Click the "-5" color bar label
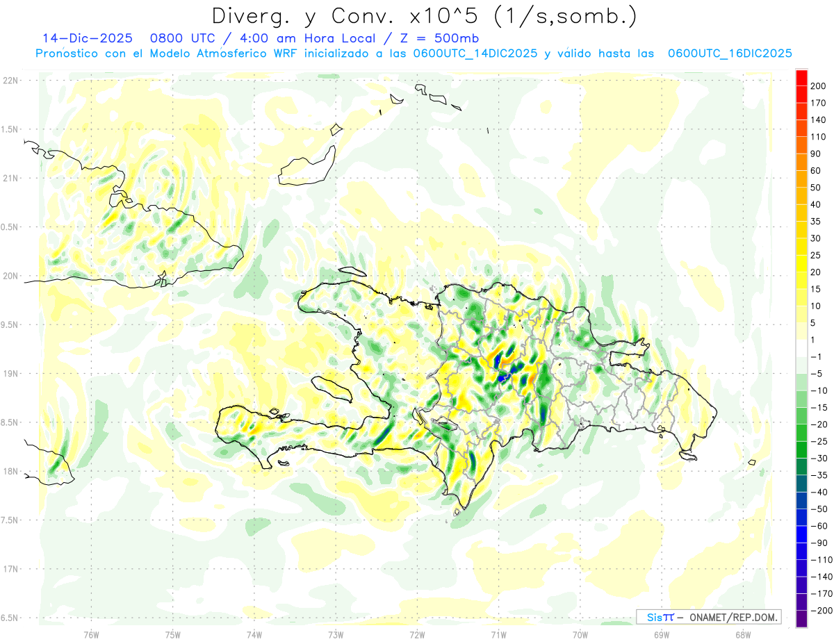The height and width of the screenshot is (644, 834). pyautogui.click(x=818, y=374)
